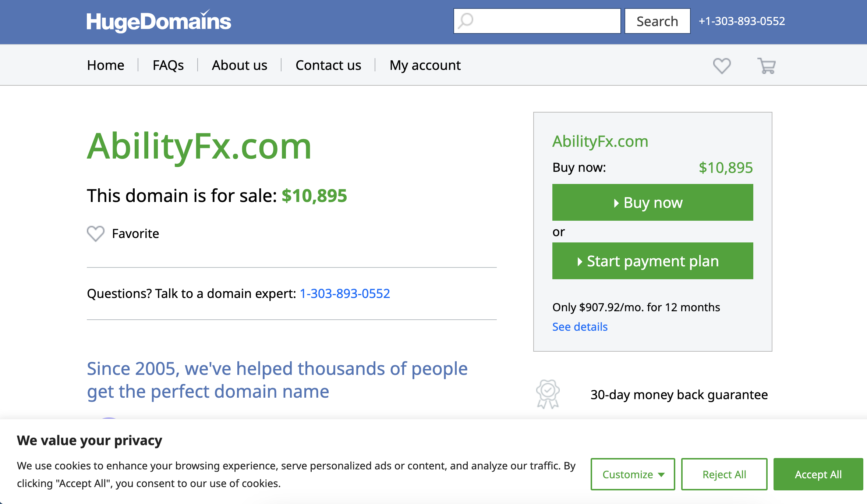The image size is (867, 504).
Task: Open the Contact us page
Action: pos(328,65)
